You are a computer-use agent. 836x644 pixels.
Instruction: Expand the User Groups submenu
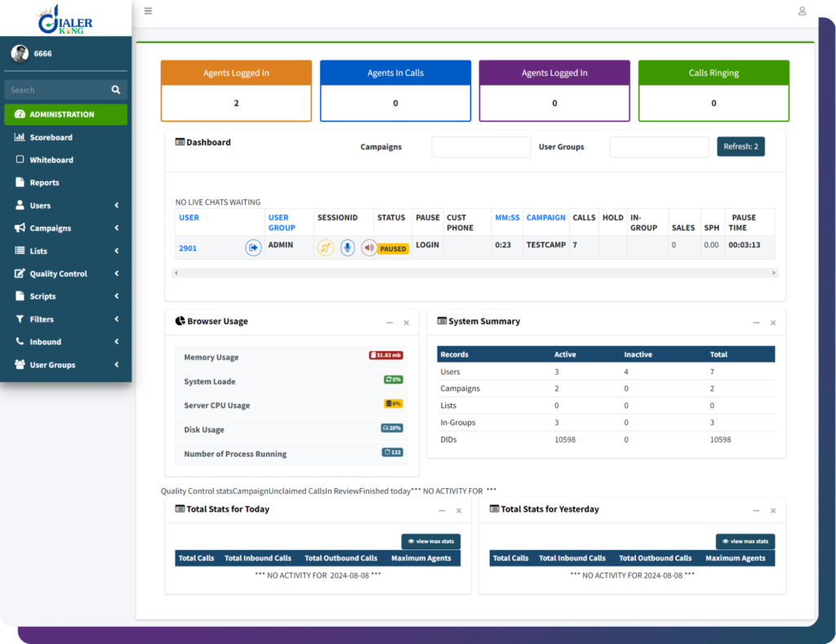pyautogui.click(x=65, y=365)
